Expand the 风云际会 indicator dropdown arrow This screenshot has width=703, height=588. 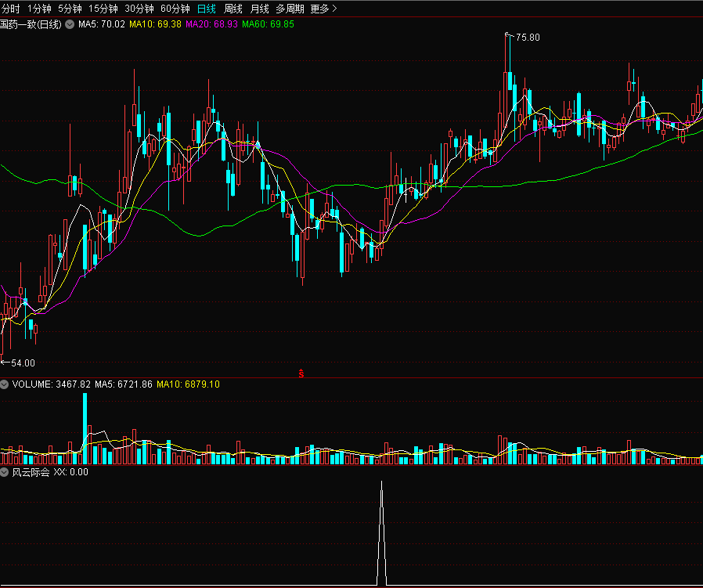[x=5, y=472]
